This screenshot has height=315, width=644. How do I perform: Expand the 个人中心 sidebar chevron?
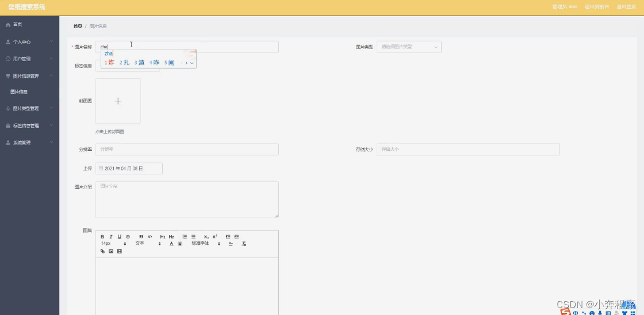click(x=51, y=41)
